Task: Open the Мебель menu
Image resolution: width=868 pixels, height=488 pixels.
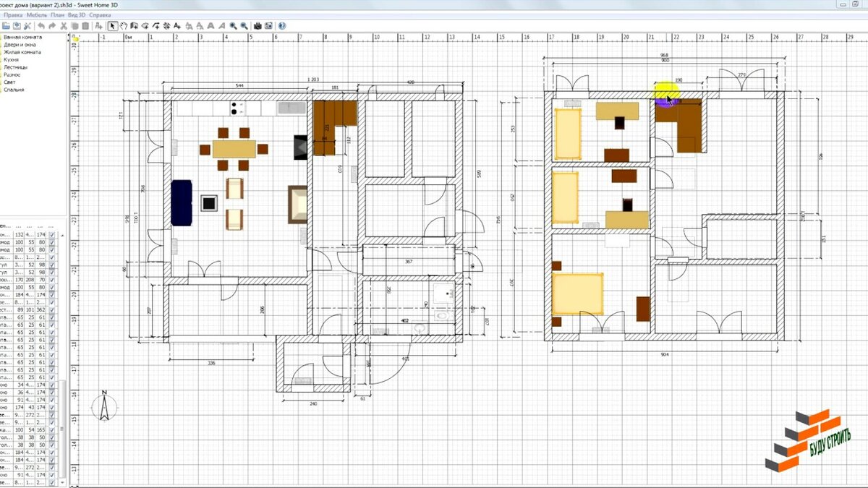Action: tap(37, 14)
